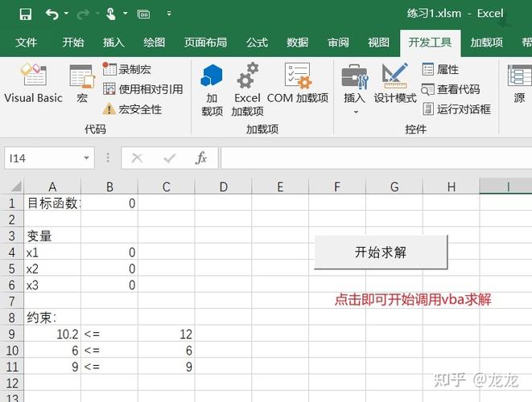The height and width of the screenshot is (402, 532).
Task: Expand the Name Box dropdown arrow
Action: [x=86, y=158]
